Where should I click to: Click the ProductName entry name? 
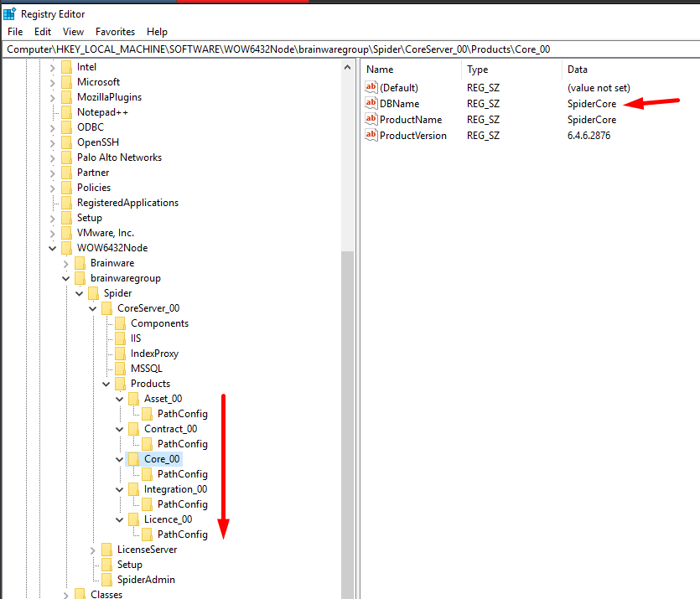411,120
